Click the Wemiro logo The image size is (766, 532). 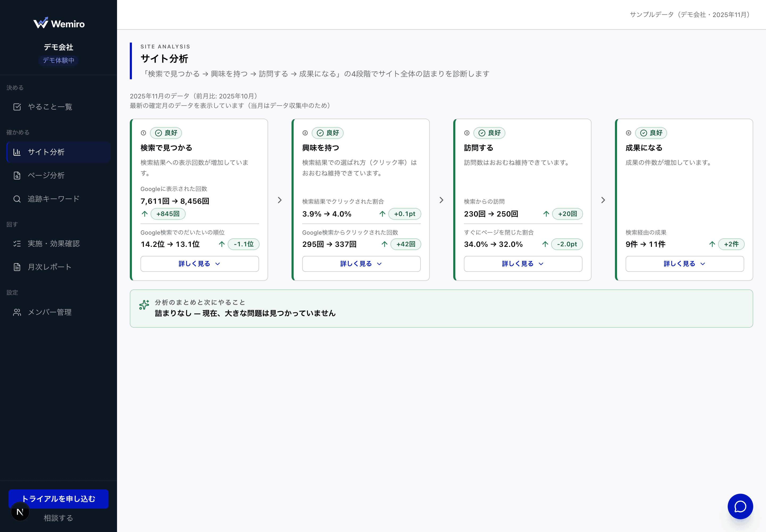[59, 23]
